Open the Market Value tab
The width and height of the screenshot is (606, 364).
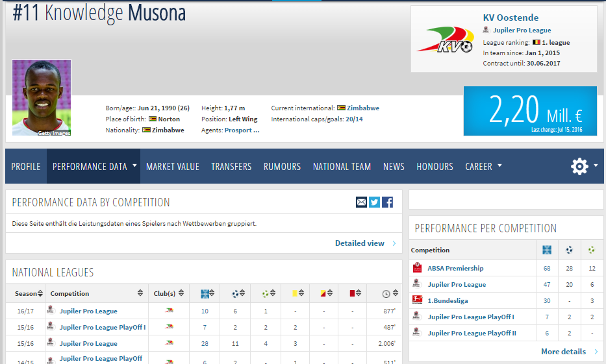[x=173, y=166]
